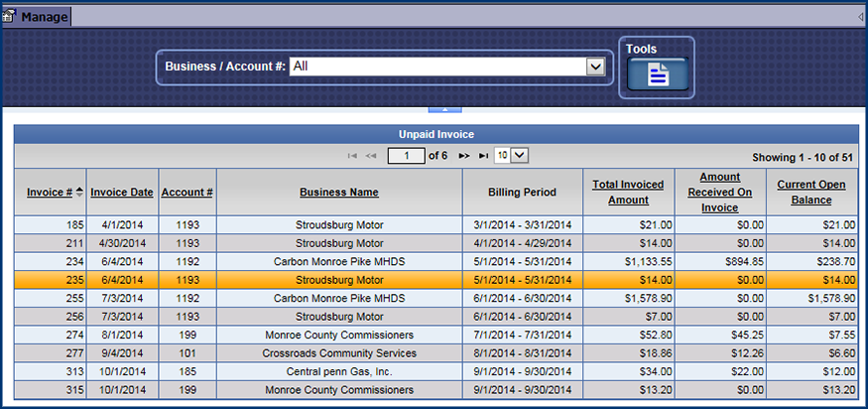Go to next page of invoices
868x409 pixels.
click(464, 156)
